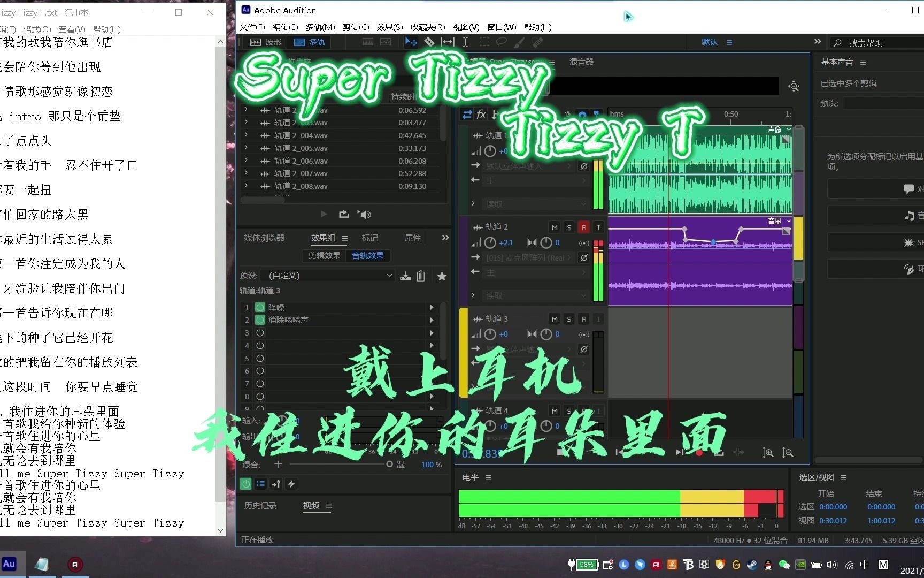Mute 轨道 3 with the M button
Screen dimensions: 924x578
555,319
